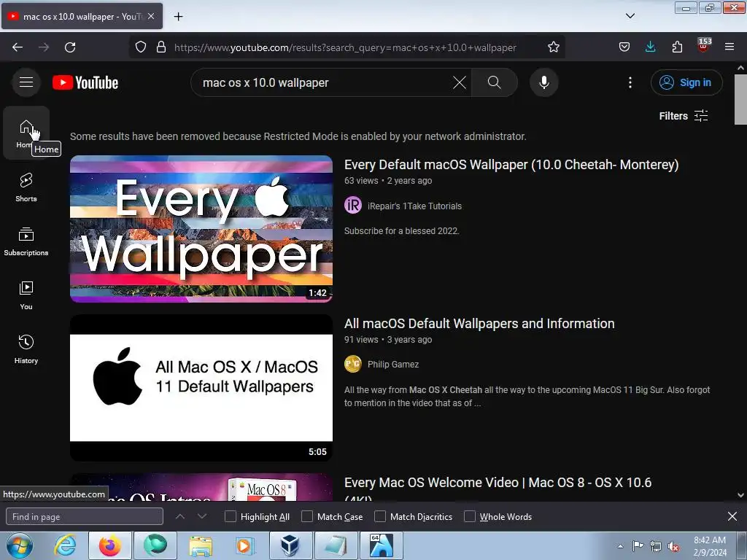The width and height of the screenshot is (747, 560).
Task: Open Windows Explorer folder in taskbar
Action: (x=201, y=545)
